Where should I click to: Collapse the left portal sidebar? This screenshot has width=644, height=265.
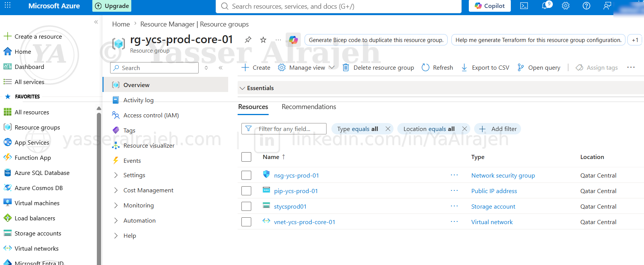tap(96, 22)
